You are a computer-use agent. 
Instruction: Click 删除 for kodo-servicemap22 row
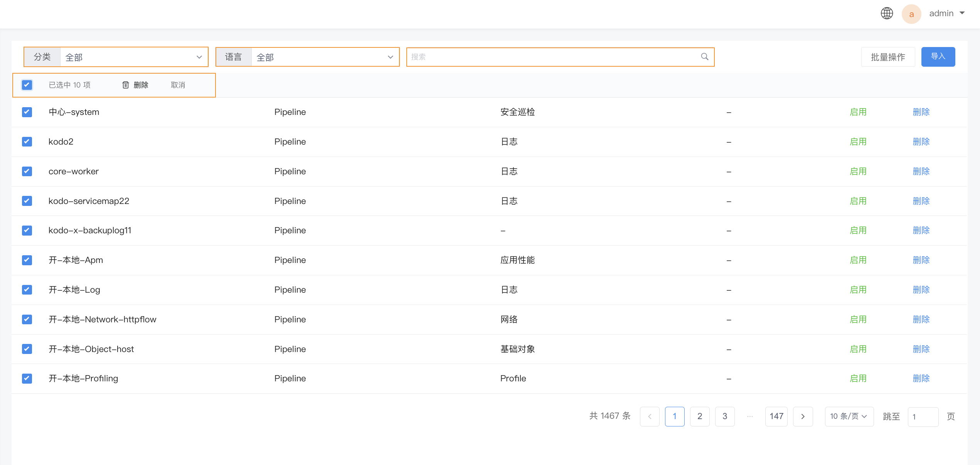click(x=921, y=201)
